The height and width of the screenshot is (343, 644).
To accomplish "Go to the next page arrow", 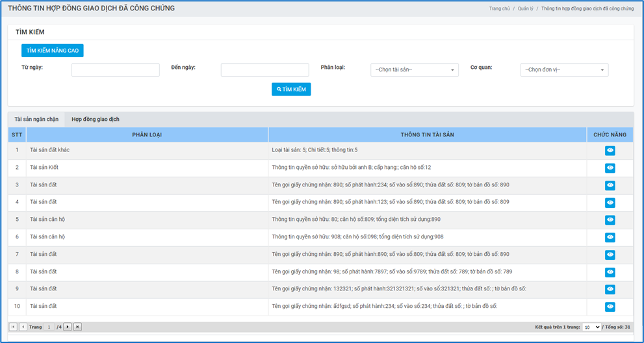I will pos(68,327).
